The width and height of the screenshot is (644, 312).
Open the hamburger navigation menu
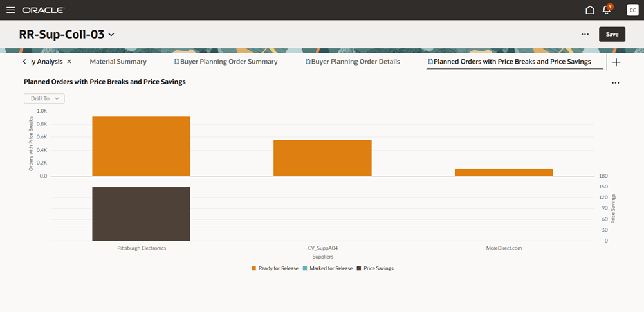click(11, 10)
